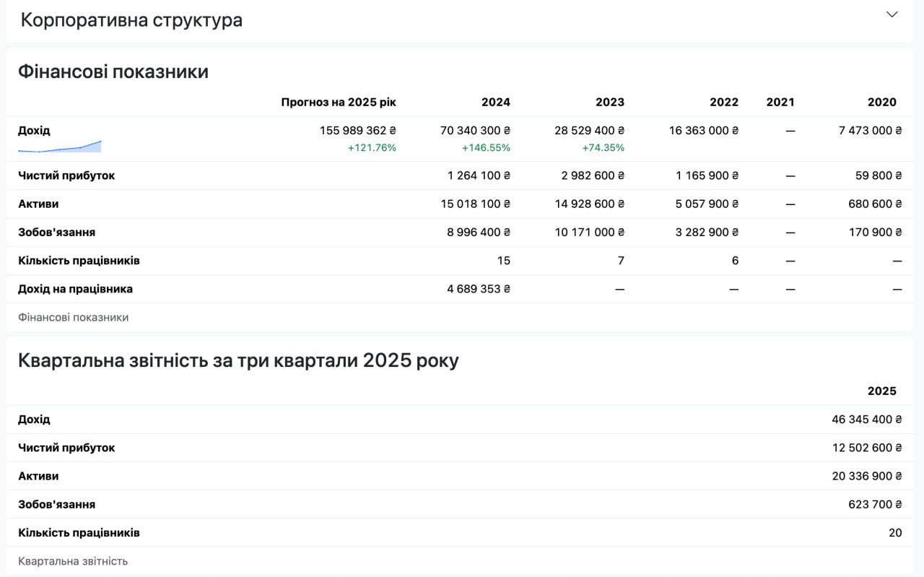Screen dimensions: 924x577
Task: Click the liabilities value 8 996 400 ₴
Action: 479,233
